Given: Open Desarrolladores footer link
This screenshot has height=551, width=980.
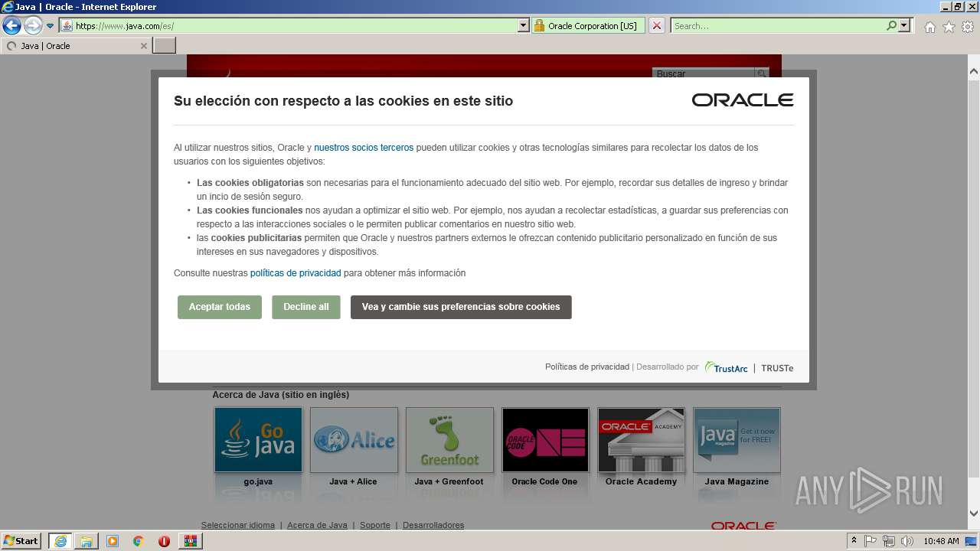Looking at the screenshot, I should [x=433, y=525].
